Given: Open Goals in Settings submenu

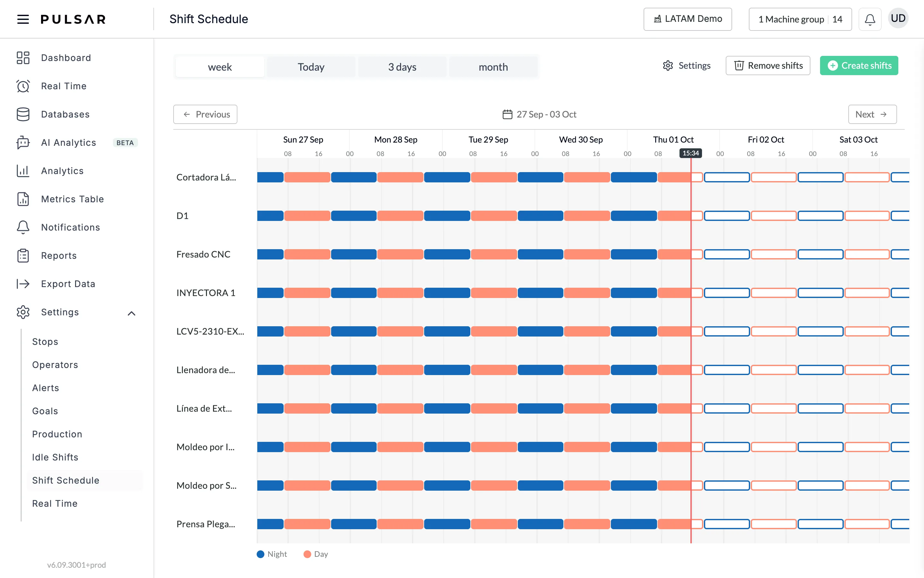Looking at the screenshot, I should coord(45,411).
